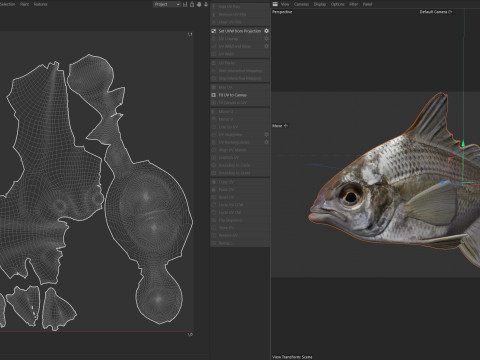Open the viewport View menu

pos(285,4)
